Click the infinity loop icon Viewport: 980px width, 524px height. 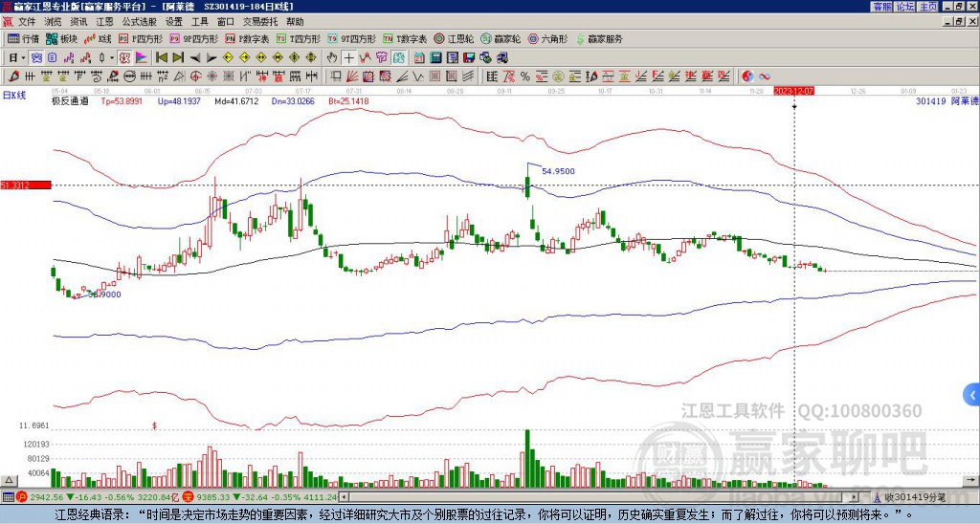(x=765, y=76)
